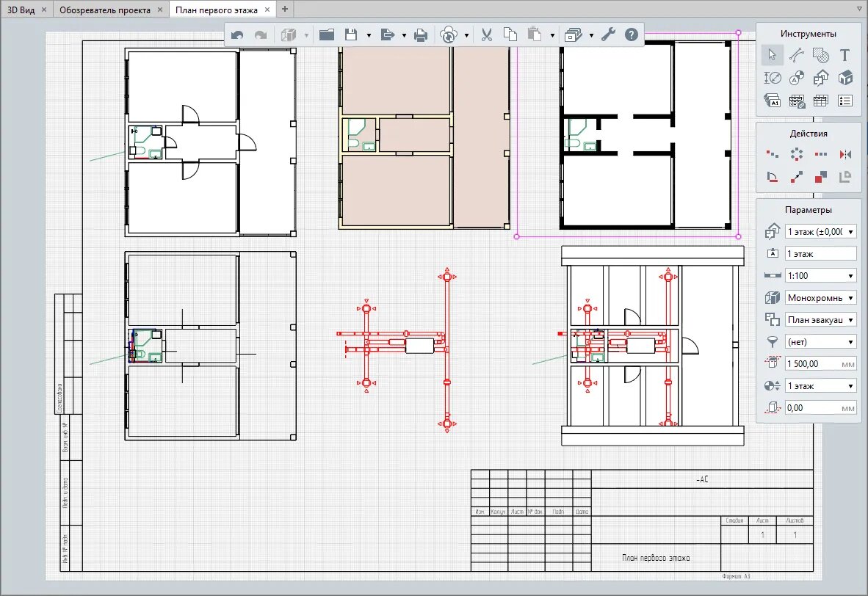Click the copy along direction action
This screenshot has height=596, width=868.
click(773, 154)
